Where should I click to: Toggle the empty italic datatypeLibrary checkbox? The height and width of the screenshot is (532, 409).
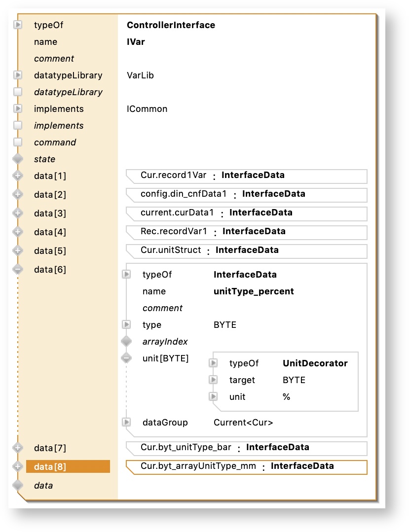pyautogui.click(x=18, y=92)
